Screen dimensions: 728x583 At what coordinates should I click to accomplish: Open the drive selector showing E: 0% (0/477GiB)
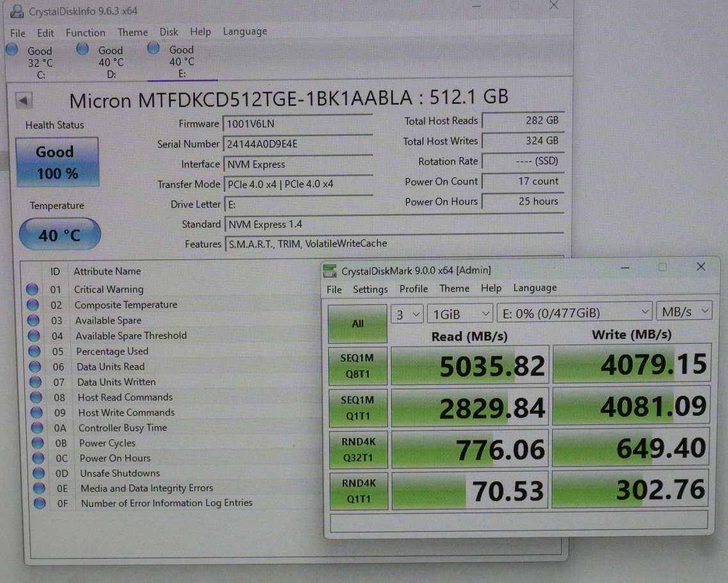[x=574, y=313]
